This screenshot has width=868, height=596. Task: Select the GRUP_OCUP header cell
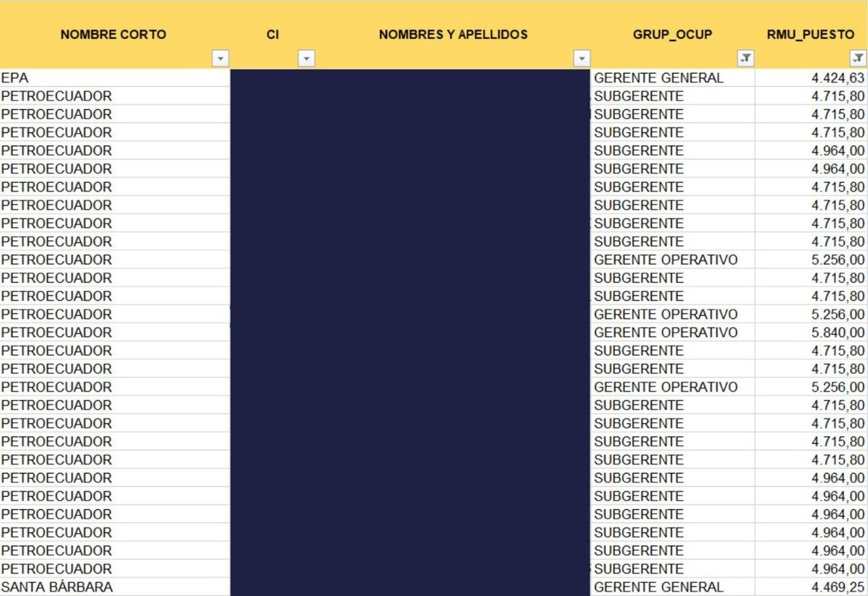[x=673, y=35]
